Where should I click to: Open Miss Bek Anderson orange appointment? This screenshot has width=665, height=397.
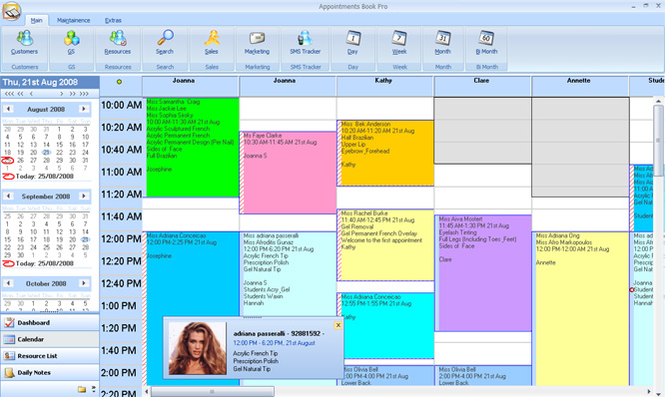386,153
